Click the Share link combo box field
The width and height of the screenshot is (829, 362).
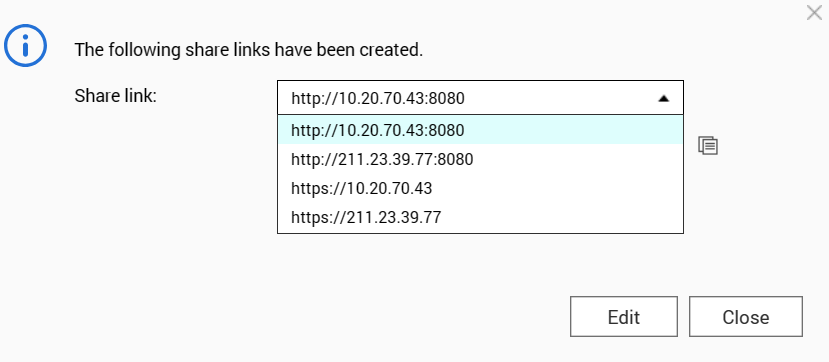(480, 98)
